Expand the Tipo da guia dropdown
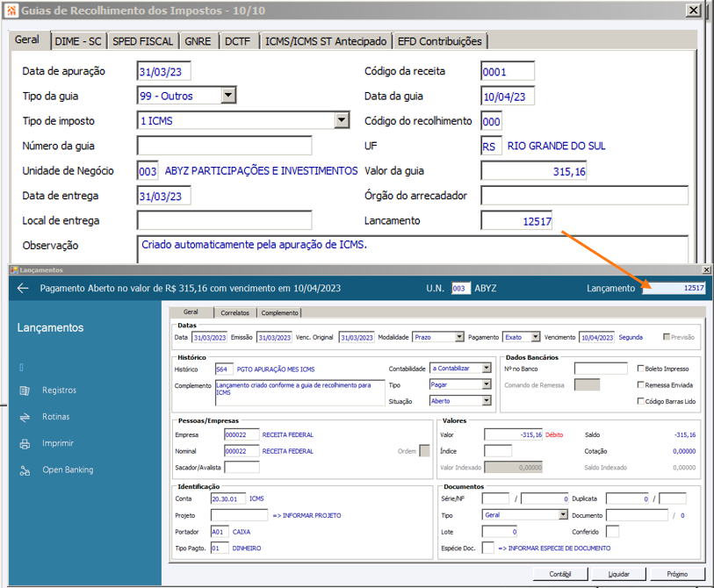The height and width of the screenshot is (588, 714). [x=228, y=96]
